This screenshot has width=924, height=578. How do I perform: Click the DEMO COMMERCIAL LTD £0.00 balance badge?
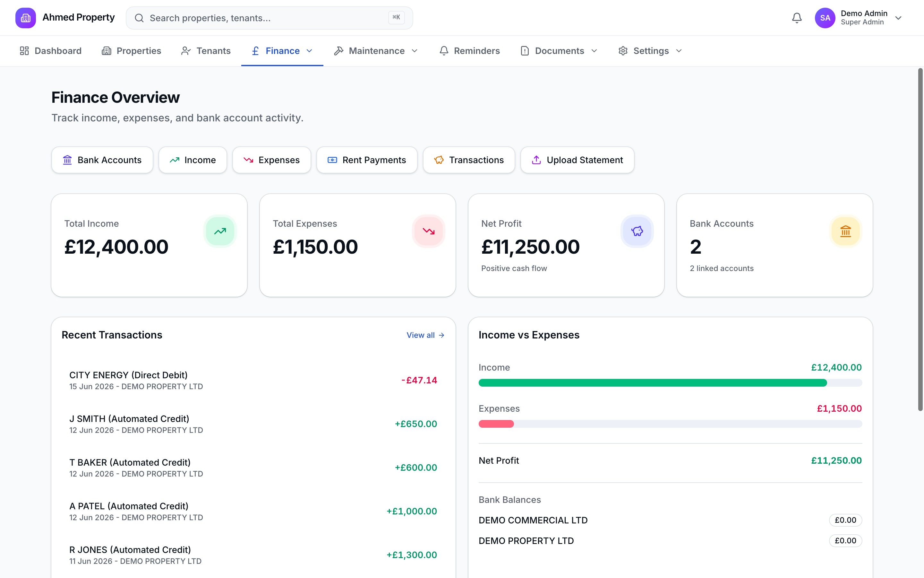click(845, 520)
